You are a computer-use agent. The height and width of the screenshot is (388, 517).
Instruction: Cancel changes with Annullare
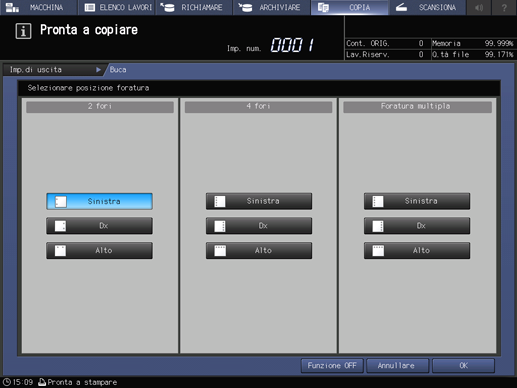[x=397, y=366]
